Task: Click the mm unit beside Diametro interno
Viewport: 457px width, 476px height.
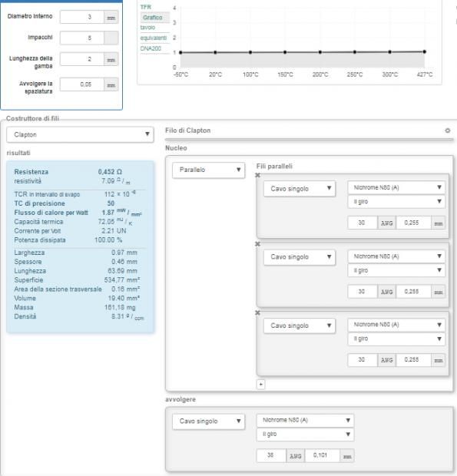Action: pyautogui.click(x=111, y=18)
